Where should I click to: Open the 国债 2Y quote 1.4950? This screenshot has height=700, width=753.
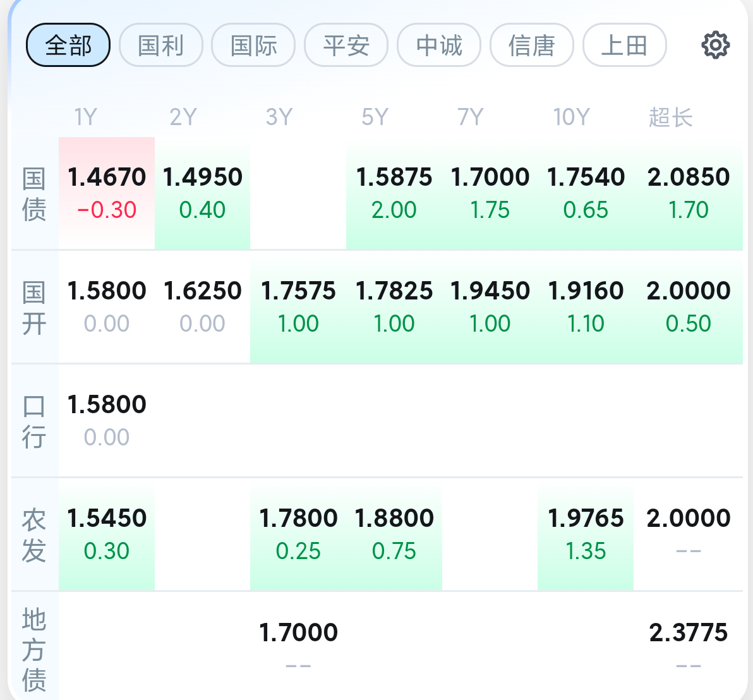tap(202, 193)
